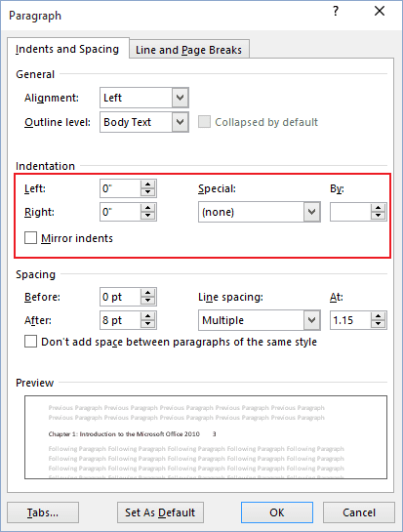Viewport: 403px width, 532px height.
Task: Click the Cancel button
Action: coord(359,512)
